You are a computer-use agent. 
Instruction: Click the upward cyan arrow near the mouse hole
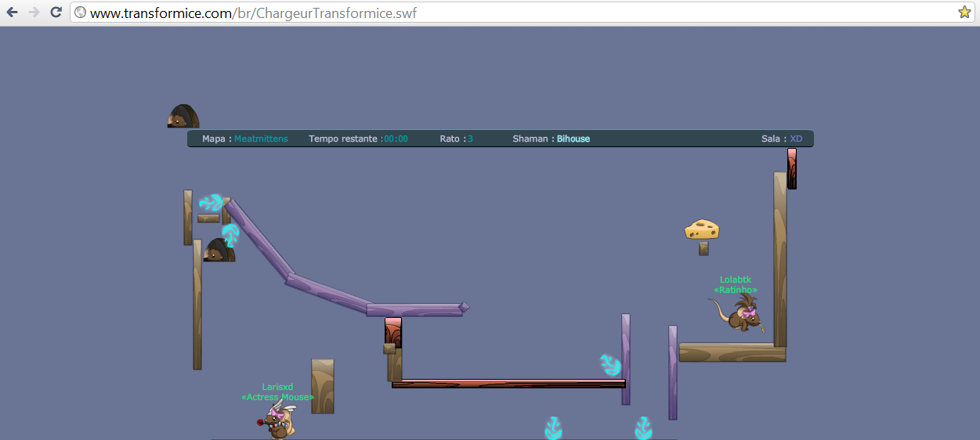[x=230, y=235]
